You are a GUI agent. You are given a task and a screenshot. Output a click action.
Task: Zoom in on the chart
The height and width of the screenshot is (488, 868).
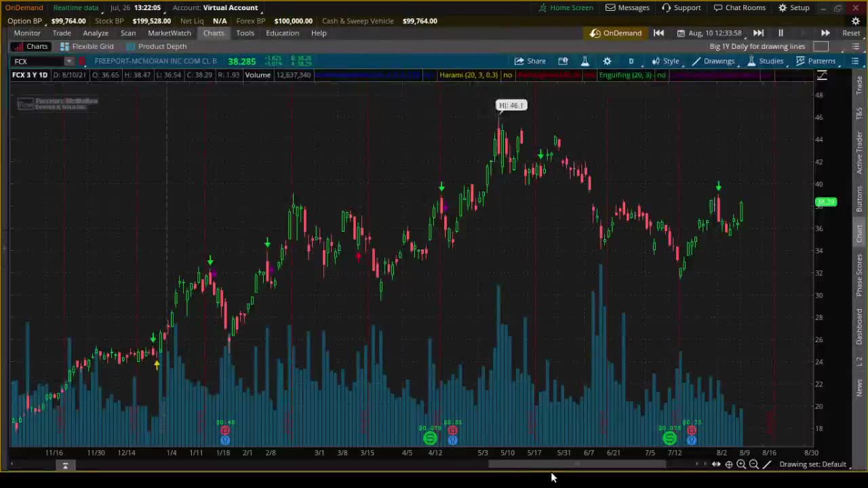(x=741, y=464)
